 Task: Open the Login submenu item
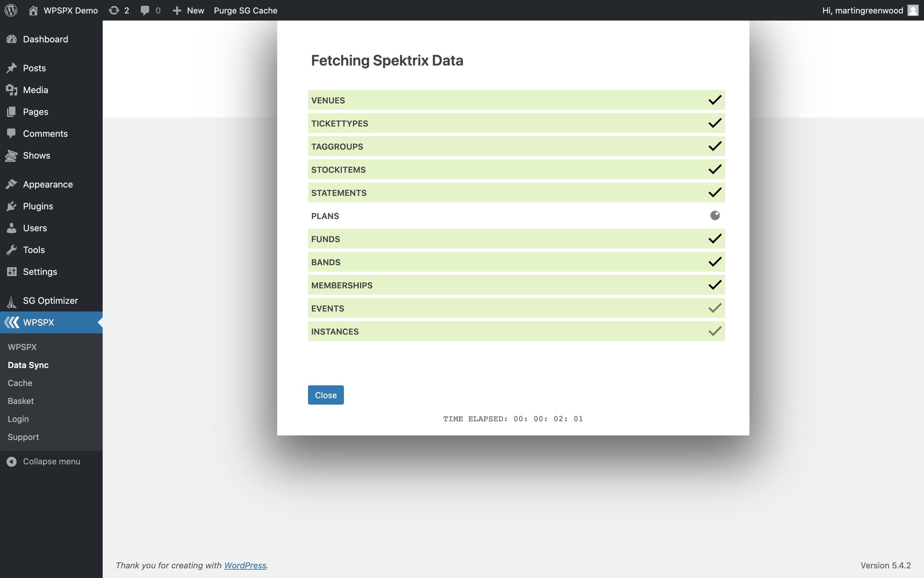coord(18,419)
